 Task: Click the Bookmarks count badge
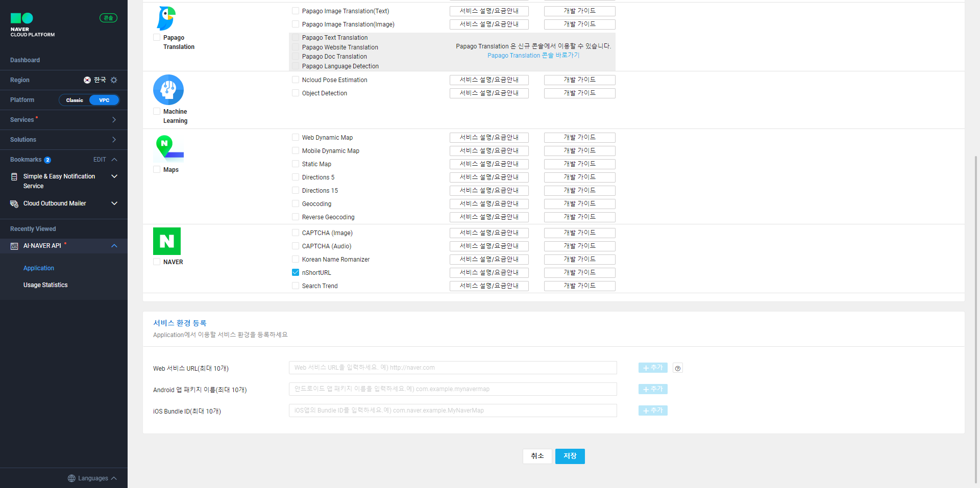point(47,160)
